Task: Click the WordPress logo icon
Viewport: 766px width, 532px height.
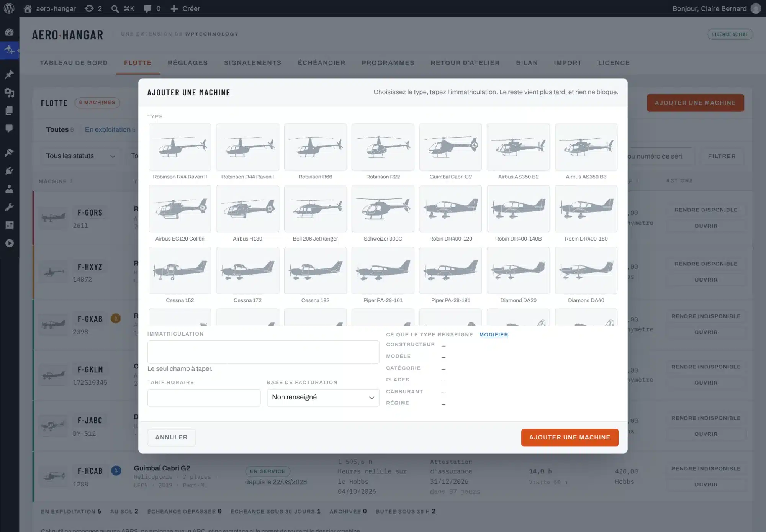Action: click(9, 8)
